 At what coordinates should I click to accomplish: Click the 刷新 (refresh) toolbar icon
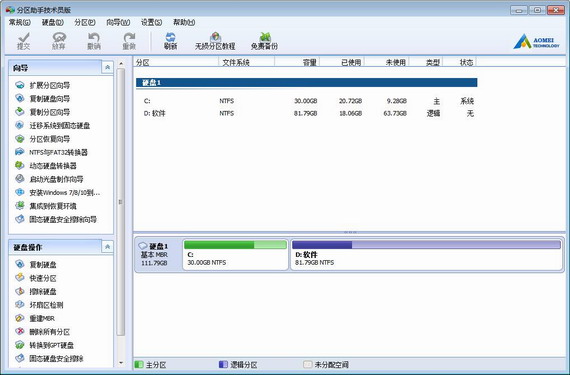coord(170,41)
